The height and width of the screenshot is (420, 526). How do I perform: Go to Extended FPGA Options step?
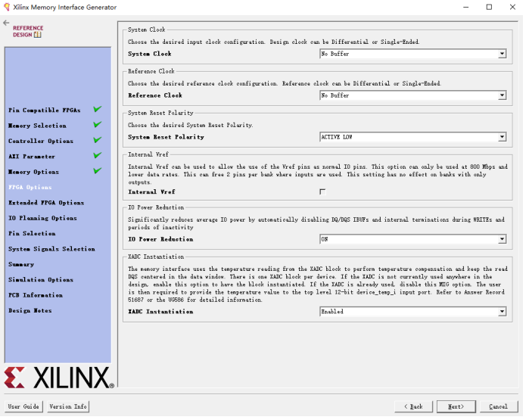click(46, 203)
